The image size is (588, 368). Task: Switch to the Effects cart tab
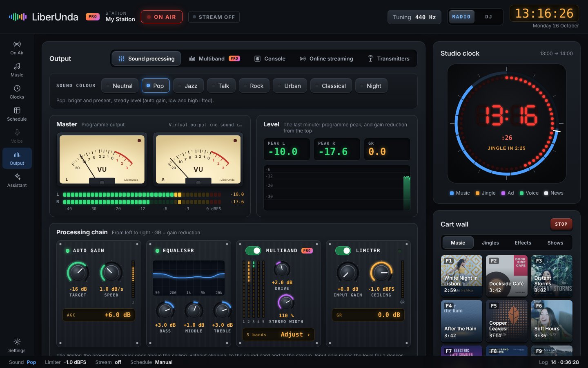click(523, 243)
